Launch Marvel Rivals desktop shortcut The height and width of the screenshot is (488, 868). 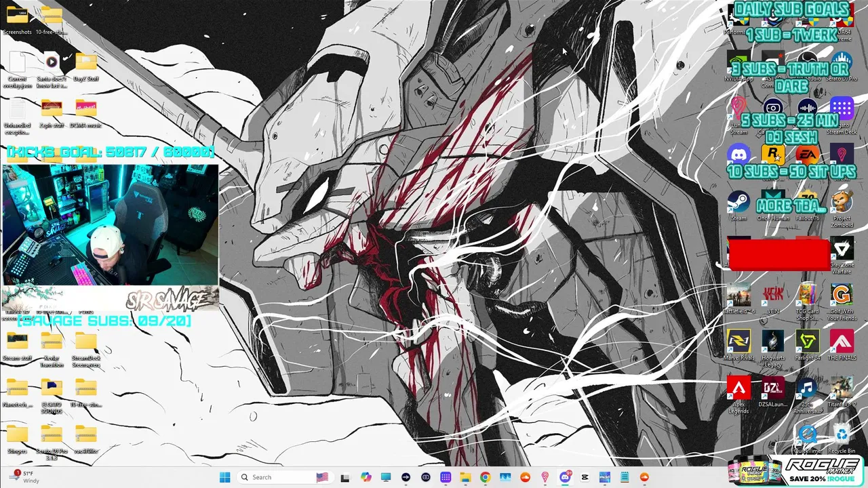tap(738, 346)
